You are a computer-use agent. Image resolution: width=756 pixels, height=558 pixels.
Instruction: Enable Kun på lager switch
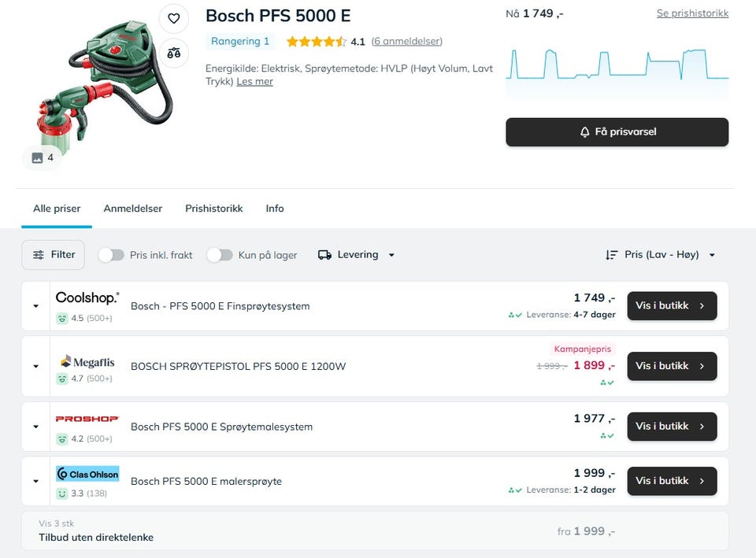[220, 255]
